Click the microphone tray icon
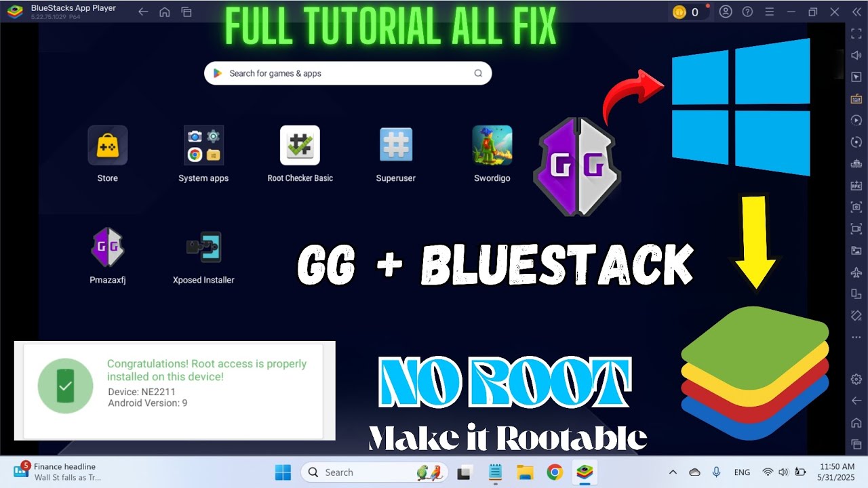 [716, 472]
